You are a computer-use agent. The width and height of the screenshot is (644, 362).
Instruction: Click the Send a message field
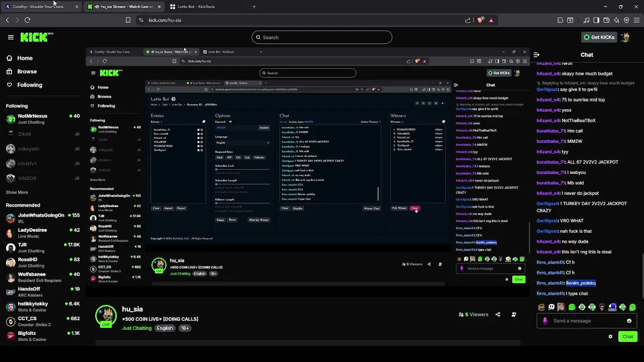[587, 321]
